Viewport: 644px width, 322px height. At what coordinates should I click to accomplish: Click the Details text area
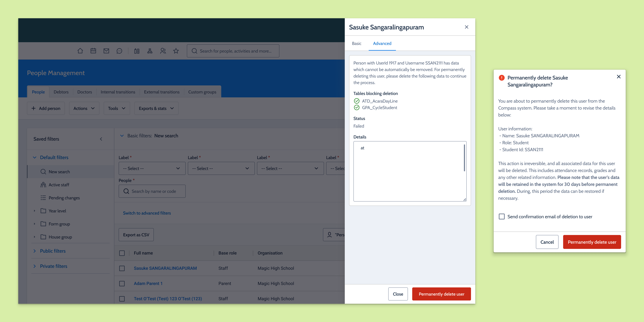(410, 171)
